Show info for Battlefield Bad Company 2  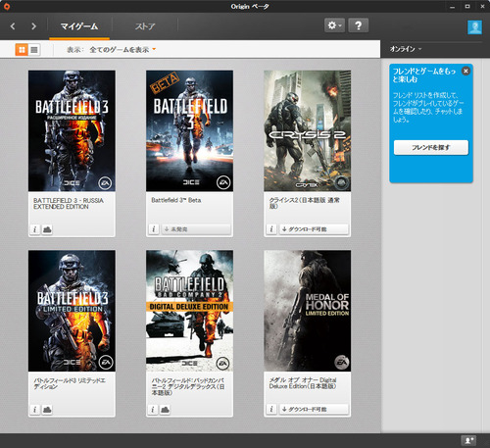(153, 410)
